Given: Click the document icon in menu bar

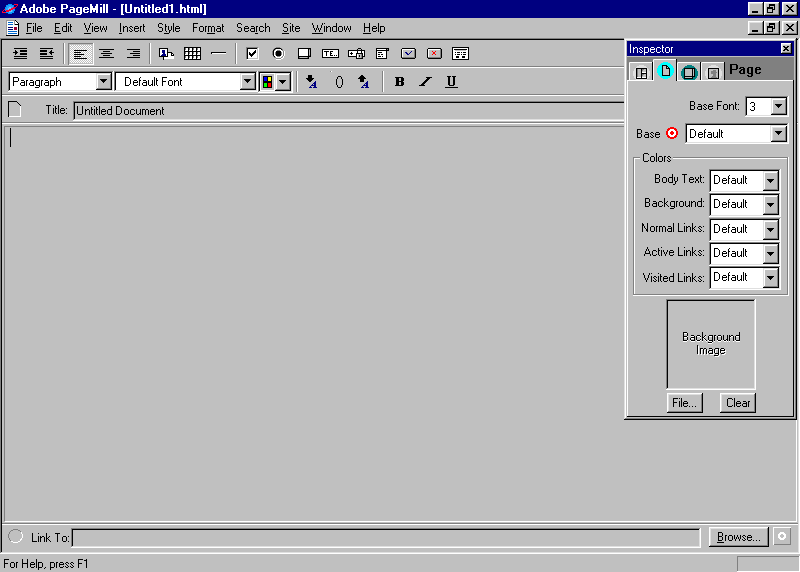Looking at the screenshot, I should [13, 28].
